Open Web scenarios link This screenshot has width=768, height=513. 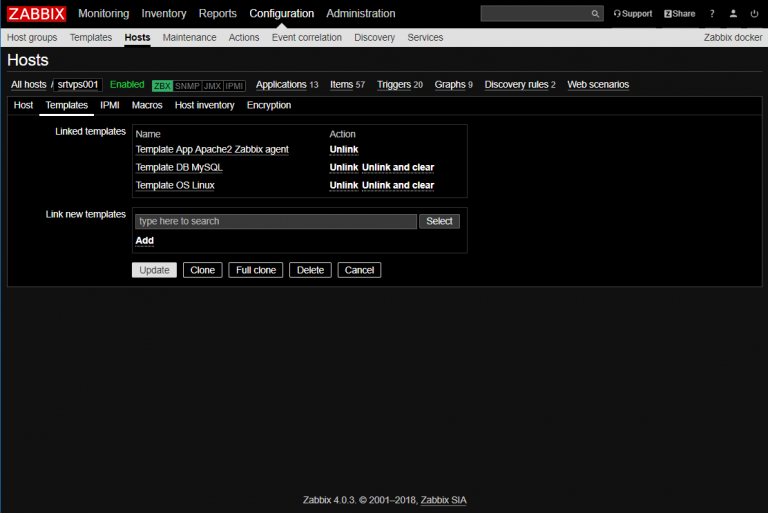[x=598, y=85]
